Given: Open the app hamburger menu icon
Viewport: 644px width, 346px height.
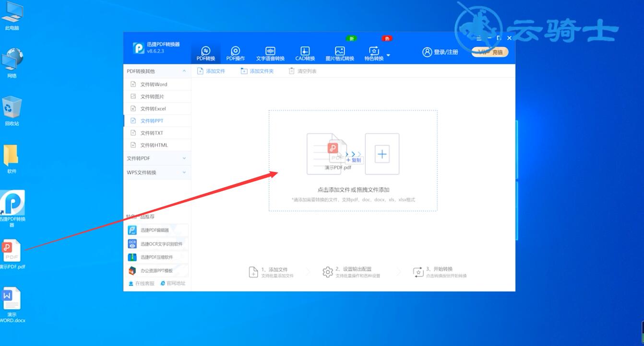Looking at the screenshot, I should (479, 38).
